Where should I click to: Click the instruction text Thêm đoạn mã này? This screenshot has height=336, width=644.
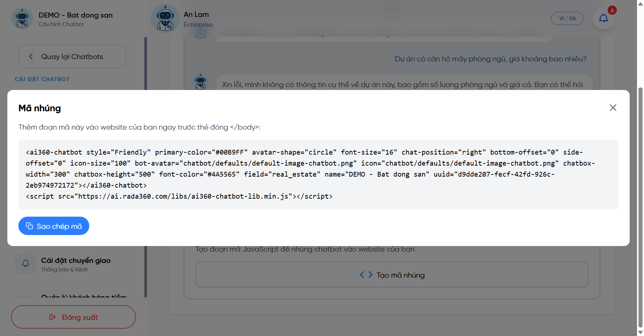[x=140, y=127]
